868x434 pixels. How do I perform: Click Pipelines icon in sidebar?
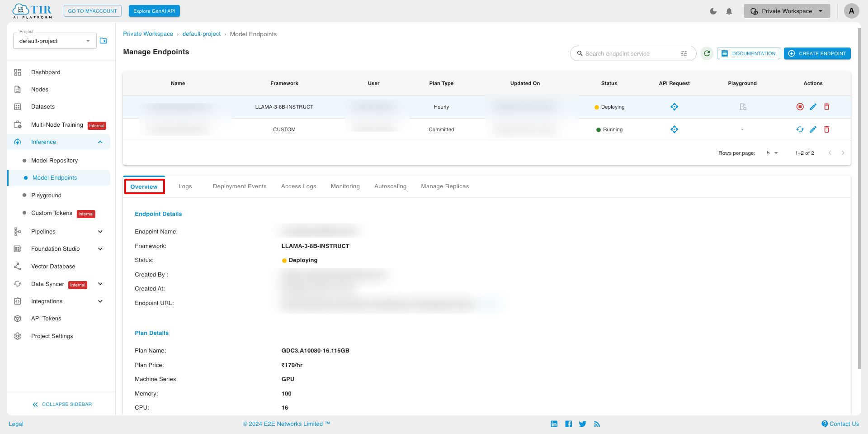pyautogui.click(x=18, y=232)
